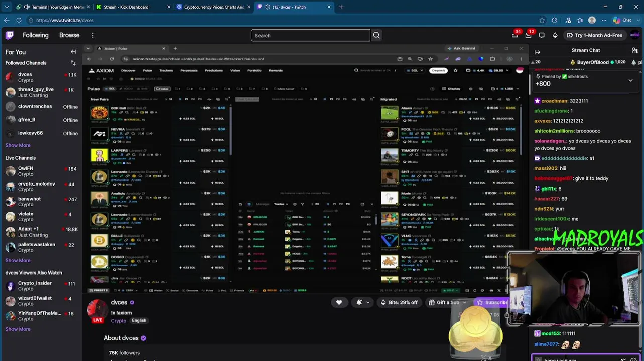This screenshot has height=361, width=644.
Task: Open the dvces live profile avatar
Action: pyautogui.click(x=98, y=311)
